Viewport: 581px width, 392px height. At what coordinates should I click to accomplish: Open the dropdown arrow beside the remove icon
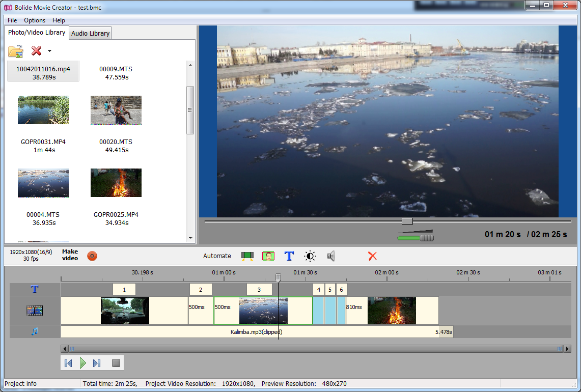click(x=49, y=51)
